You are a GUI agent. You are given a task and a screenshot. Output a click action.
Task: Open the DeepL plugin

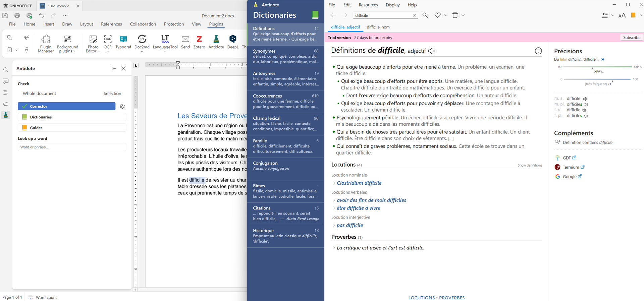tap(233, 43)
